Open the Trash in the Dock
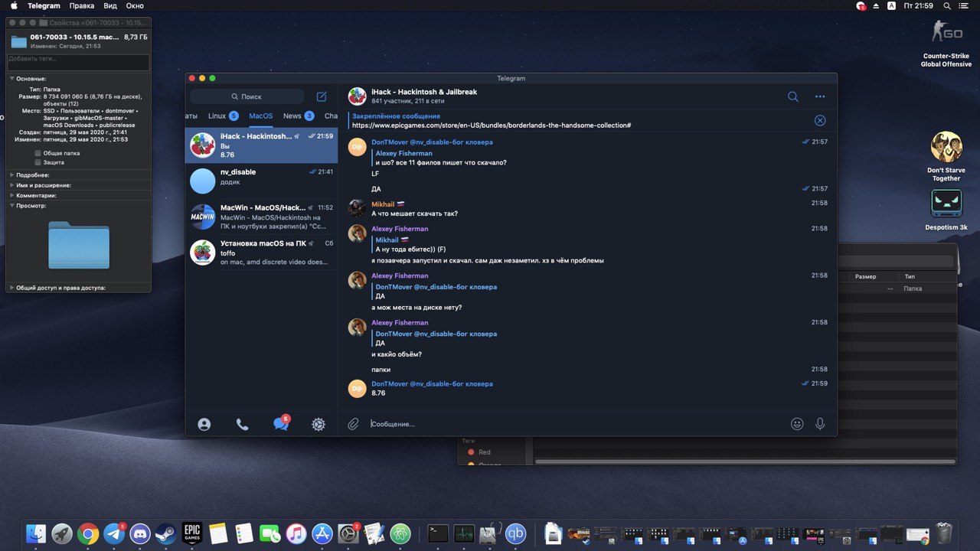980x551 pixels. 945,533
